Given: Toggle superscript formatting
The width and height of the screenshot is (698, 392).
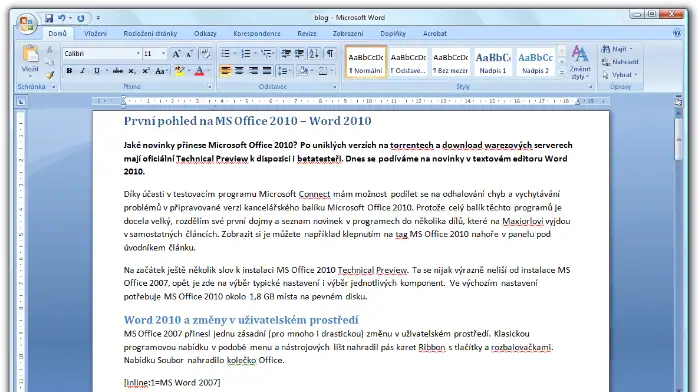Looking at the screenshot, I should [146, 71].
